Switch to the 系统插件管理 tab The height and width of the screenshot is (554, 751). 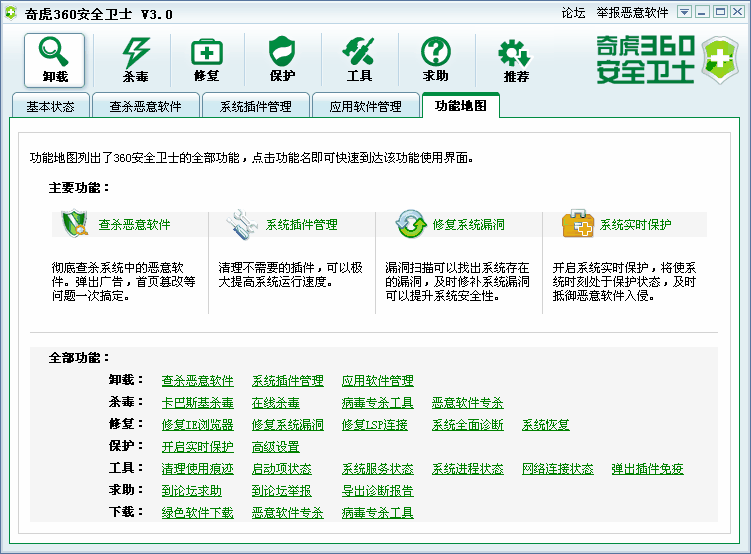click(x=255, y=106)
